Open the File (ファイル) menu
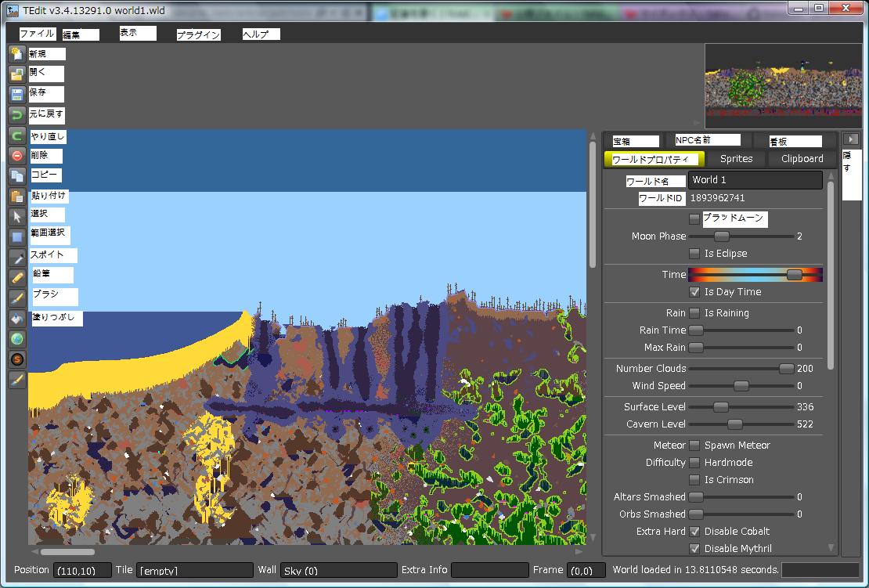 [37, 34]
